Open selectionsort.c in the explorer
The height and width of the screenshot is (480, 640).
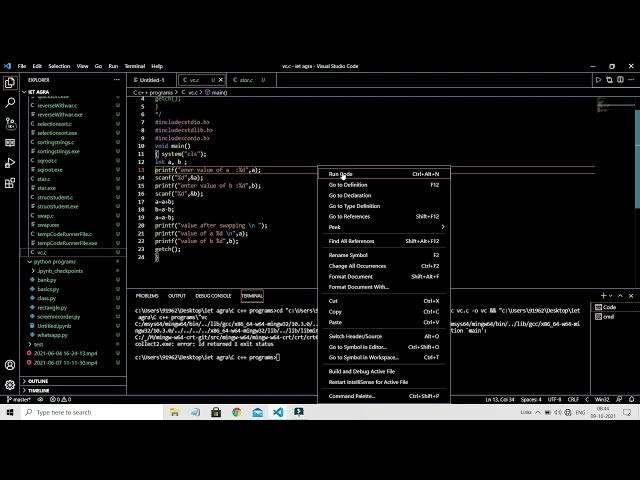pos(73,124)
